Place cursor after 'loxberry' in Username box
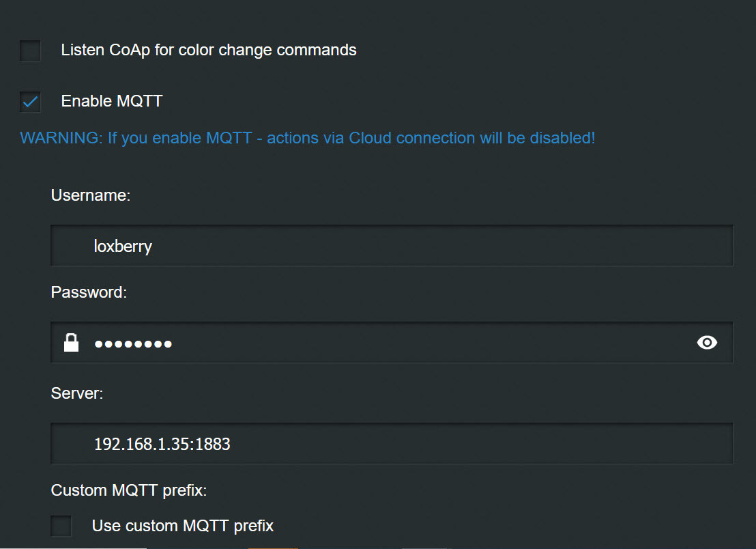The width and height of the screenshot is (756, 549). (154, 246)
